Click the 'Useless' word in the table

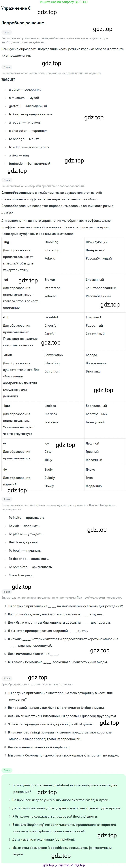click(x=50, y=406)
